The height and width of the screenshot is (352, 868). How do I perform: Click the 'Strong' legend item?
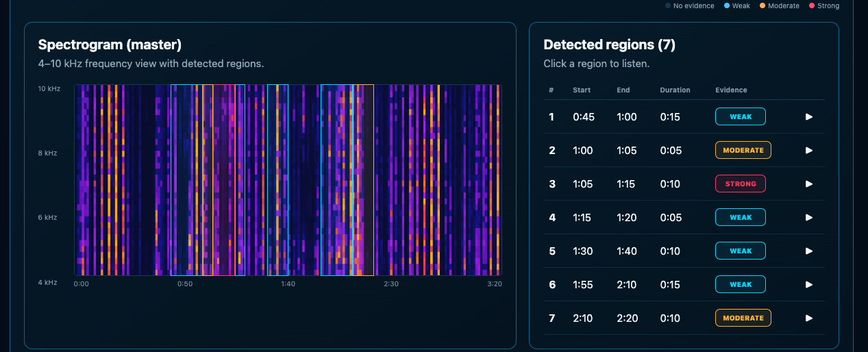click(x=824, y=5)
